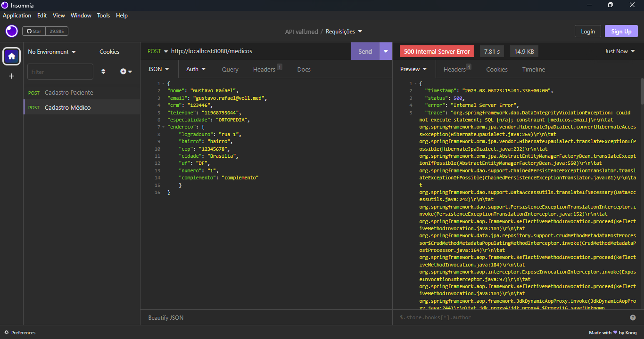Open the Help menu

[122, 16]
